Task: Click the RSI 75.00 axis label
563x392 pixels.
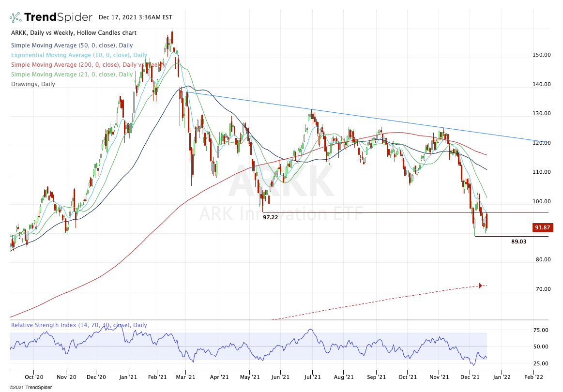Action: point(541,330)
